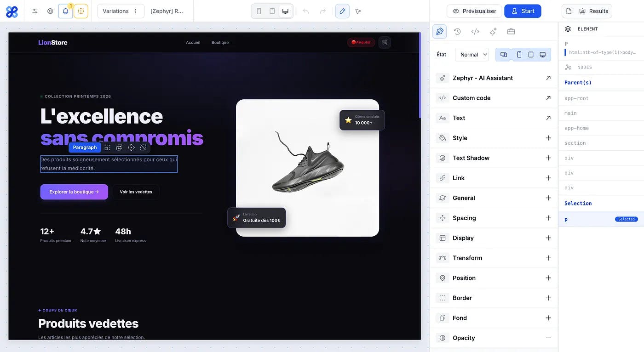Click the Prévisualiser button
The height and width of the screenshot is (352, 644).
(474, 11)
